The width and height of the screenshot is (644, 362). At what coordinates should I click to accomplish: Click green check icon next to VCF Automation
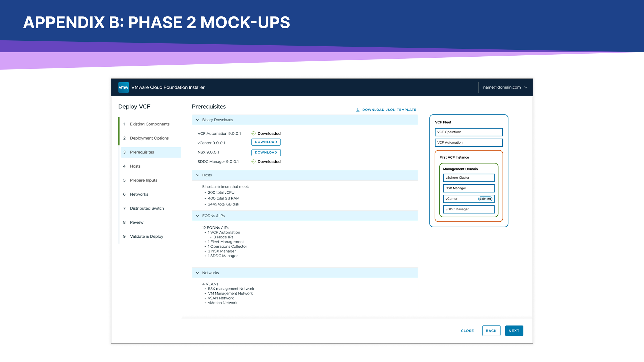point(253,133)
